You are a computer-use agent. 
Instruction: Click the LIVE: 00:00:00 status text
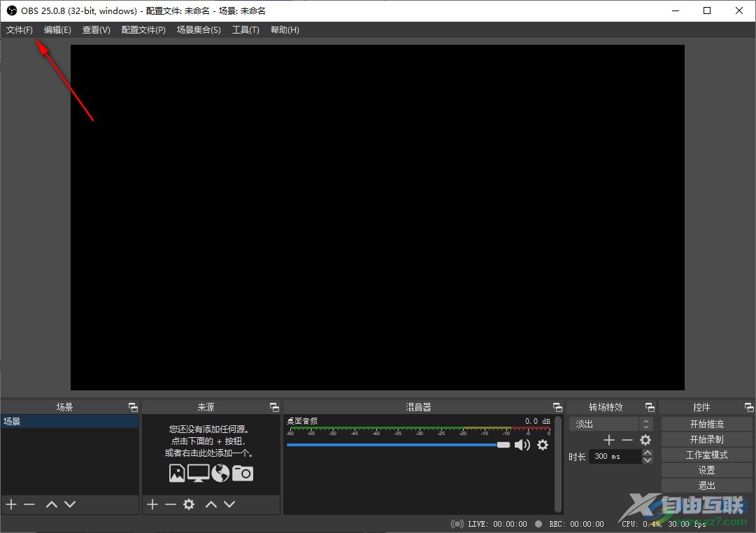497,524
